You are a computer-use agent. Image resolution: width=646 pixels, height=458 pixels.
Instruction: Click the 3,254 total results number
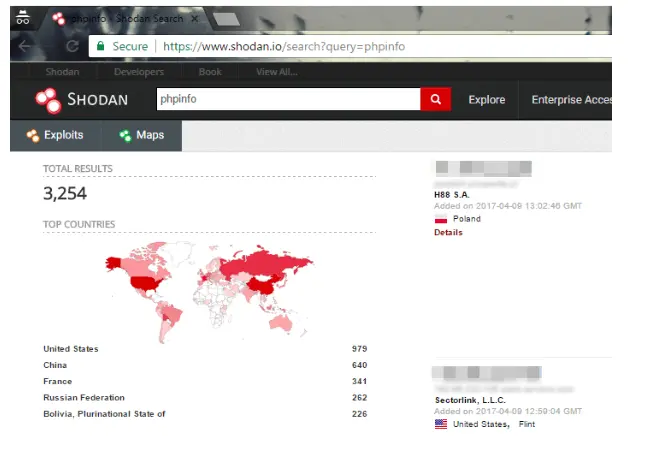[x=65, y=194]
